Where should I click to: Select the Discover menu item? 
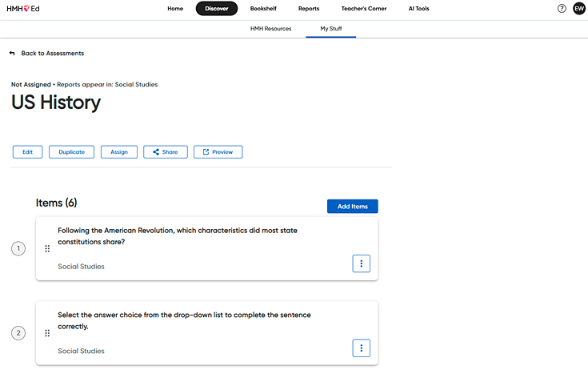click(x=216, y=9)
